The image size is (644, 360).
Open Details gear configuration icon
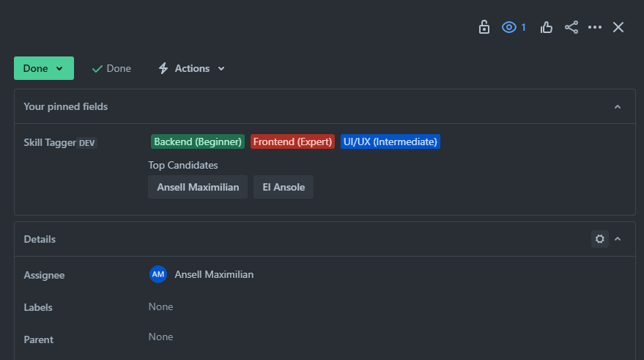click(600, 239)
